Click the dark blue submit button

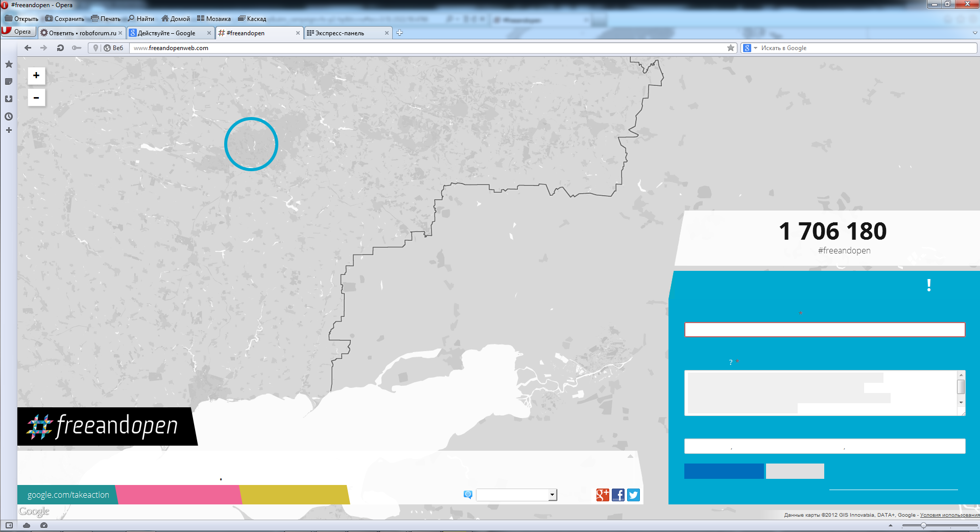724,471
